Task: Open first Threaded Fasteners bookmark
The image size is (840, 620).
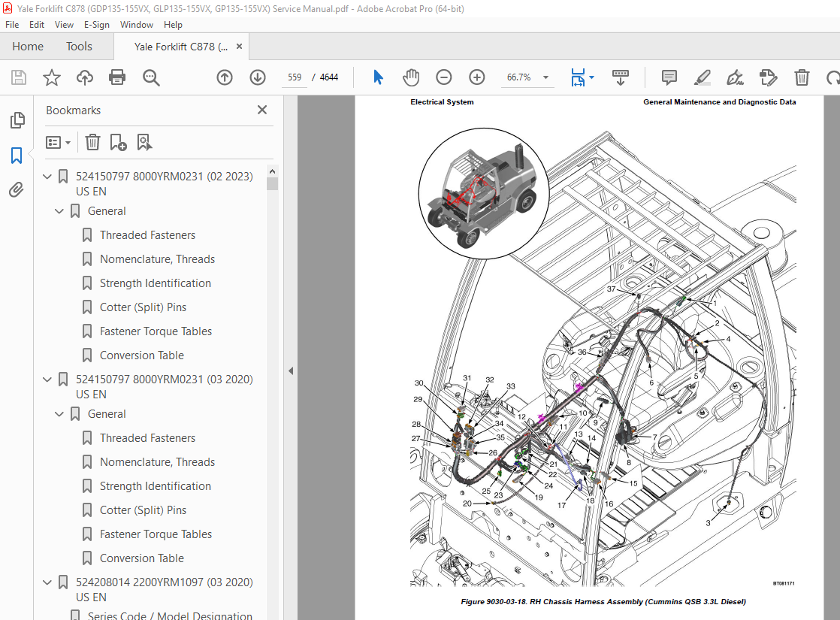Action: (147, 235)
